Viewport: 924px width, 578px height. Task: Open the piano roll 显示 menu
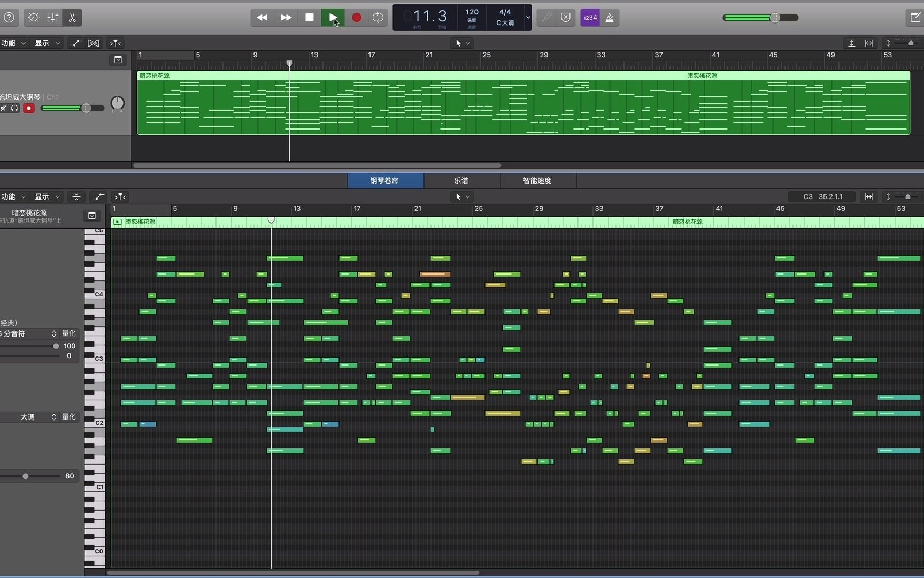(47, 196)
